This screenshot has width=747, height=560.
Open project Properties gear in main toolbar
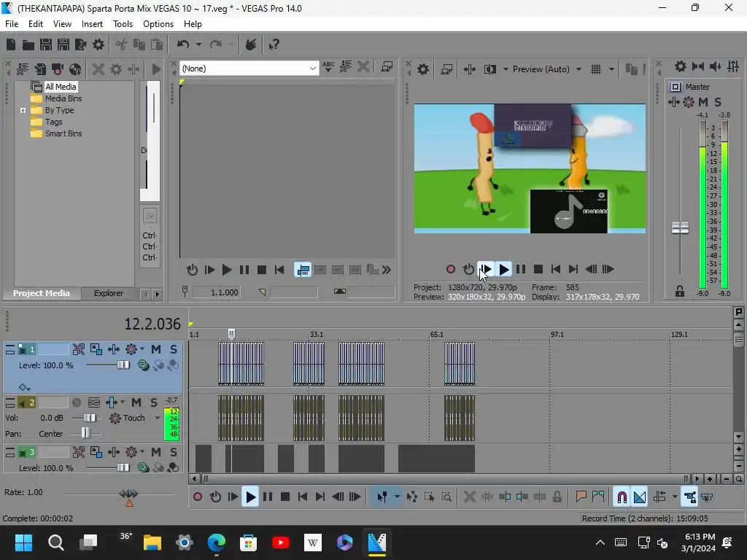[98, 44]
